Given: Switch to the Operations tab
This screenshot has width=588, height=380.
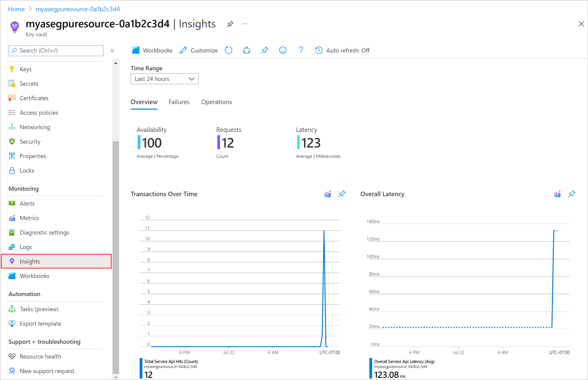Looking at the screenshot, I should [x=216, y=102].
